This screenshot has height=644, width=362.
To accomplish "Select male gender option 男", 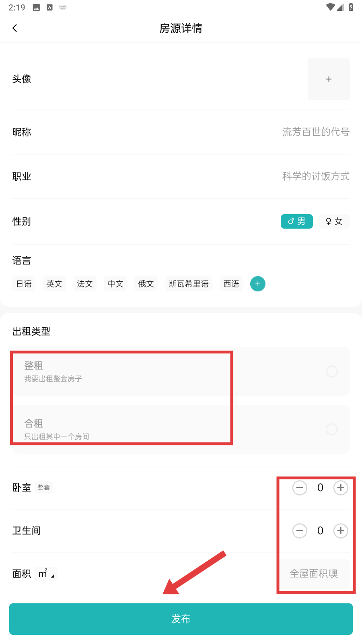I will click(296, 221).
